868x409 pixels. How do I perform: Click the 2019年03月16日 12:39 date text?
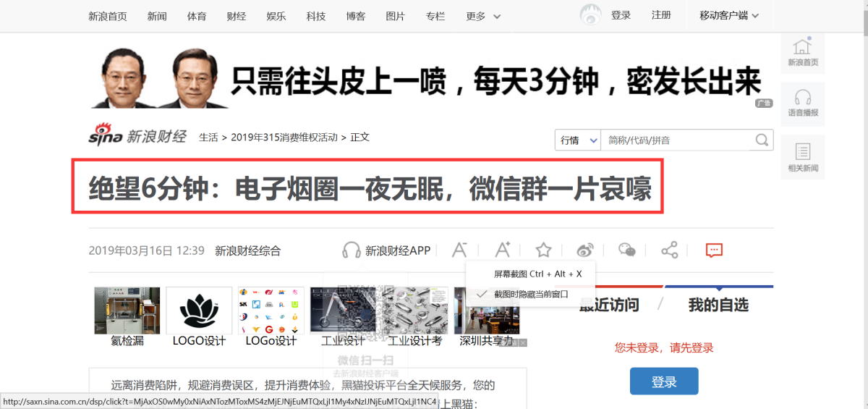[x=147, y=251]
